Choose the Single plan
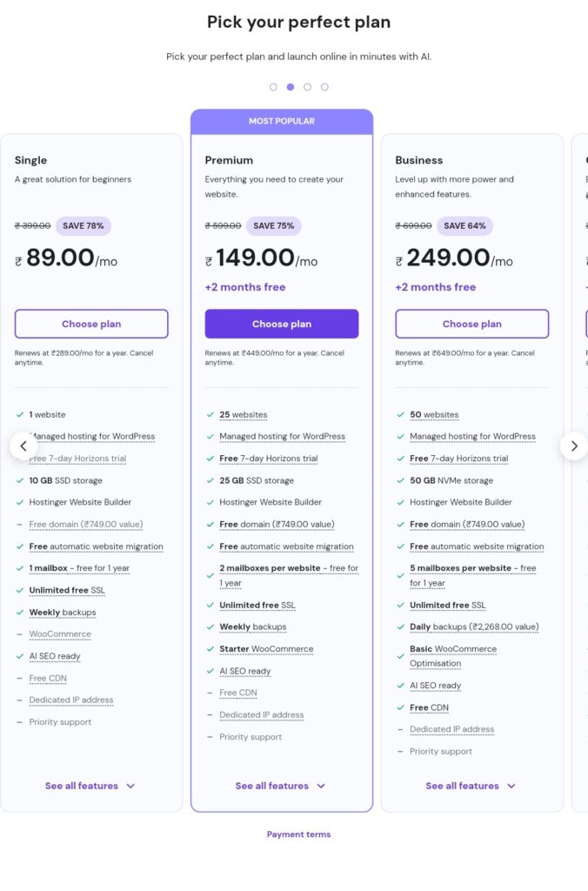This screenshot has width=588, height=891. click(x=91, y=324)
